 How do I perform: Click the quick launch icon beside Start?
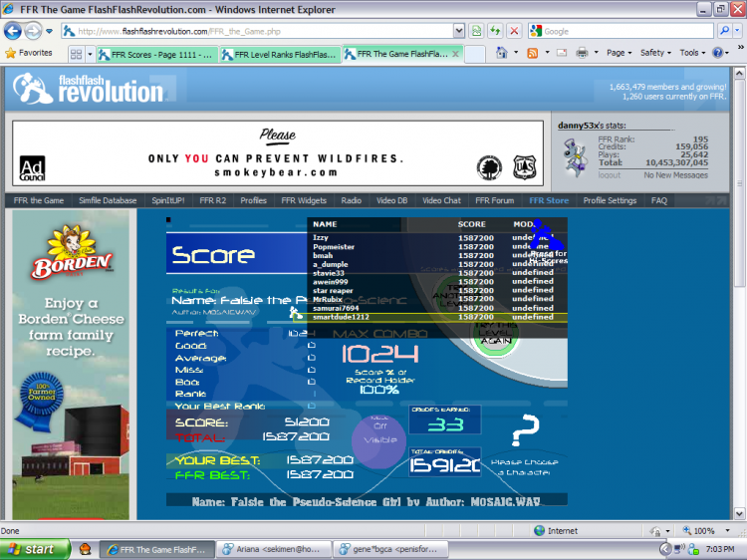click(86, 549)
